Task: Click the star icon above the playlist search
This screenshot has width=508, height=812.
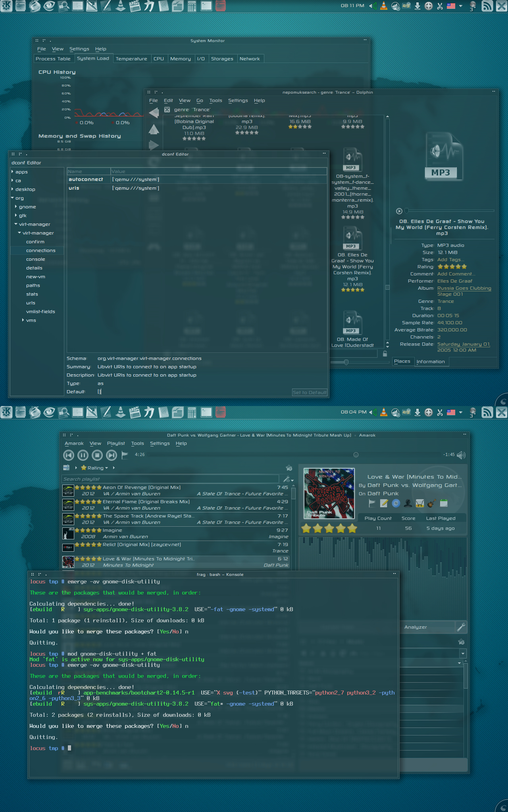Action: pos(289,468)
